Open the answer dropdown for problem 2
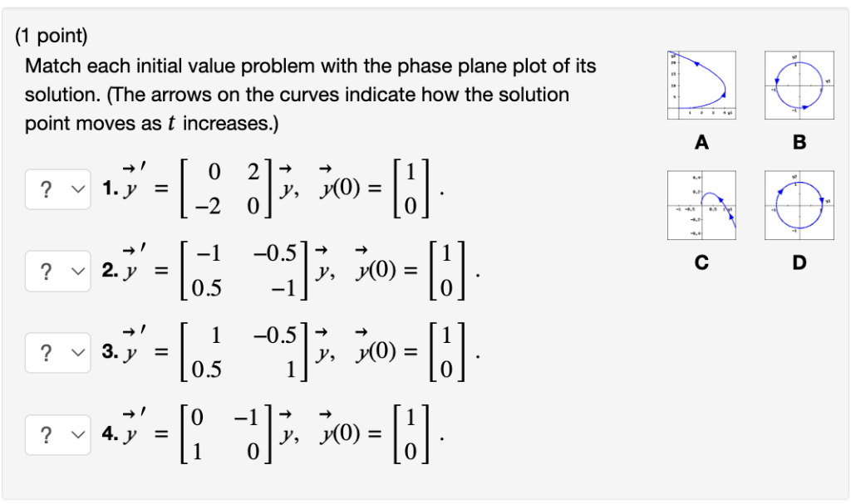This screenshot has width=851, height=504. click(57, 271)
